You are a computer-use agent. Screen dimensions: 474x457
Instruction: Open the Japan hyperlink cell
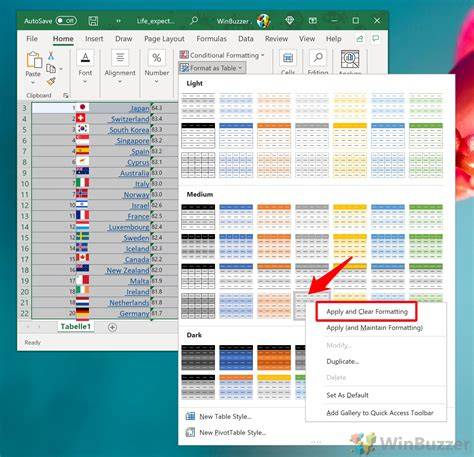point(140,108)
